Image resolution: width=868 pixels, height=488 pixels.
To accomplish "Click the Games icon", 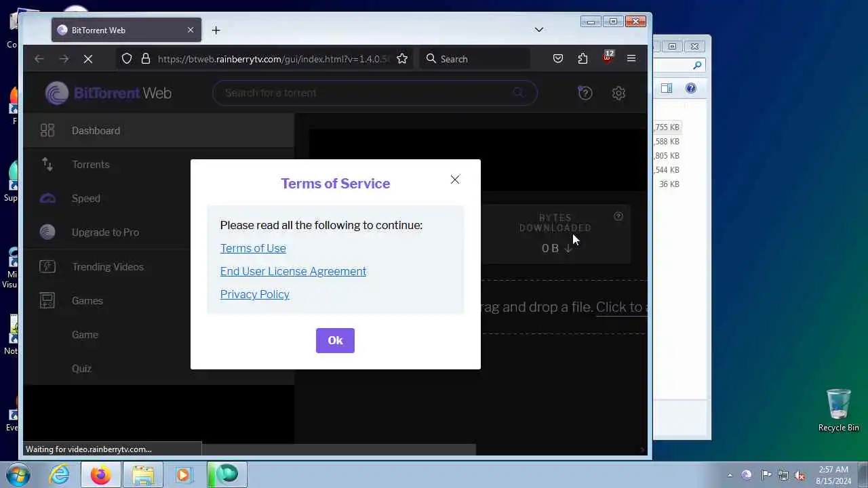I will (47, 300).
